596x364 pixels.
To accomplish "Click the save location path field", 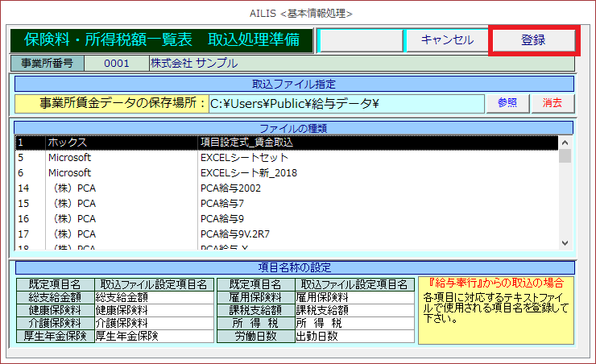I will (x=345, y=103).
